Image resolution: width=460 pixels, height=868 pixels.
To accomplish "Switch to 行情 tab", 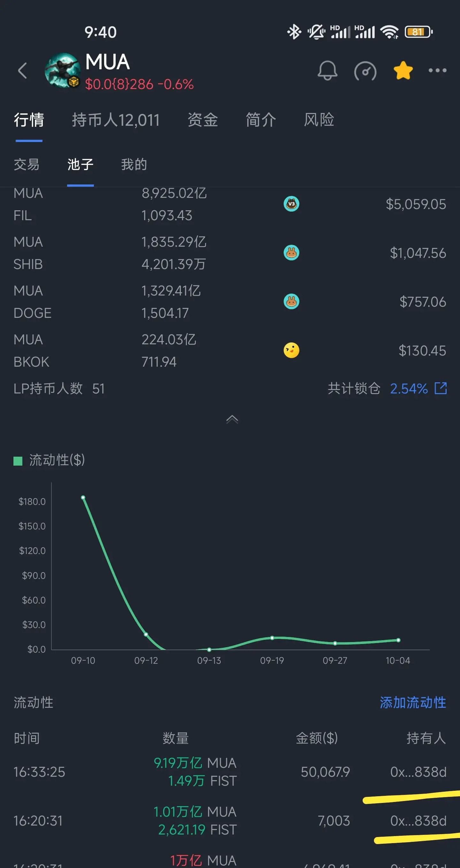I will coord(29,120).
